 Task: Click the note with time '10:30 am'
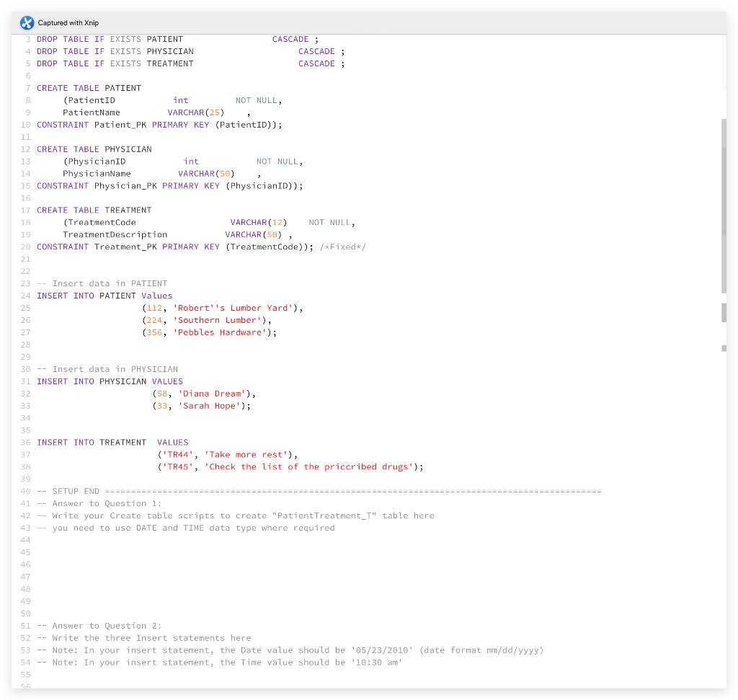coord(219,663)
